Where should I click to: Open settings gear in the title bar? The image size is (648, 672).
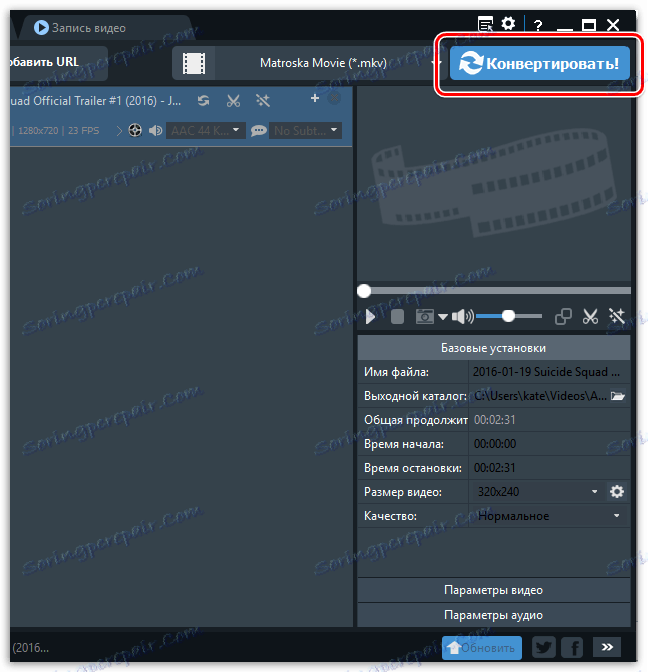click(508, 23)
